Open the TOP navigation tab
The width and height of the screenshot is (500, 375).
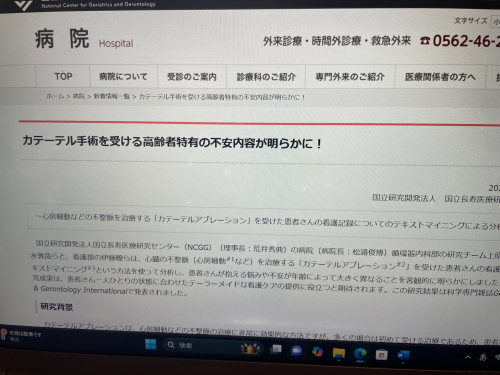[63, 76]
